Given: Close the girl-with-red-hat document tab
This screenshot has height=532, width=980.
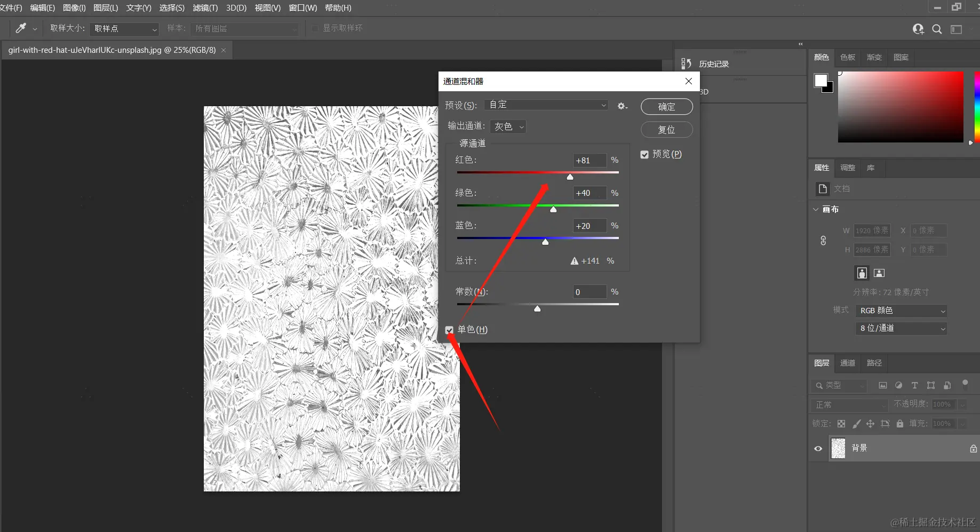Looking at the screenshot, I should (x=224, y=50).
